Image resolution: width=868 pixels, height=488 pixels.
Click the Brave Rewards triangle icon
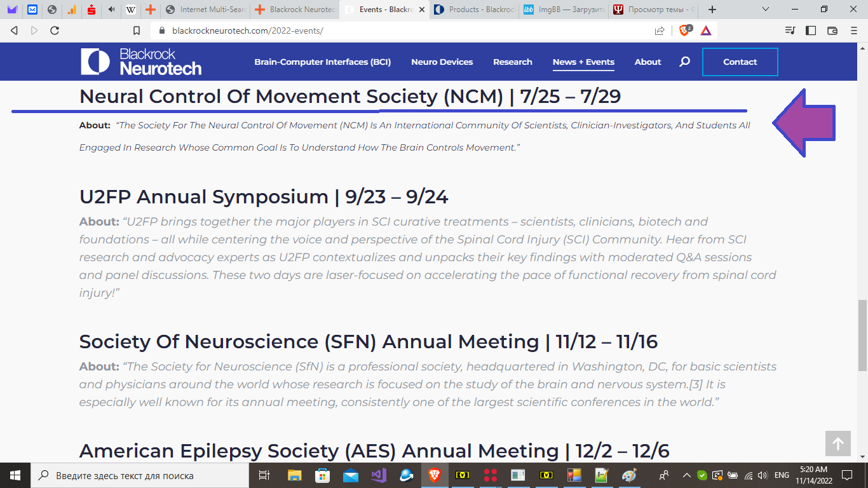pos(706,30)
